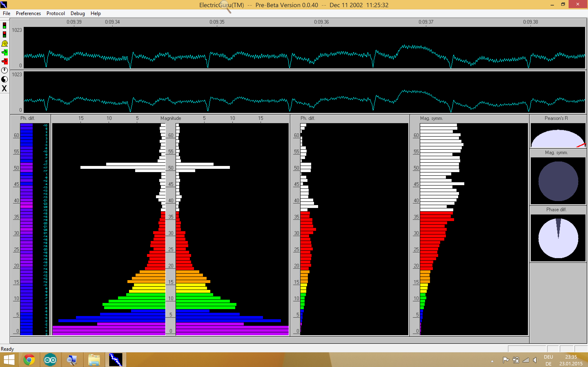This screenshot has height=367, width=588.
Task: Open the clock dial toolbar icon
Action: 4,70
